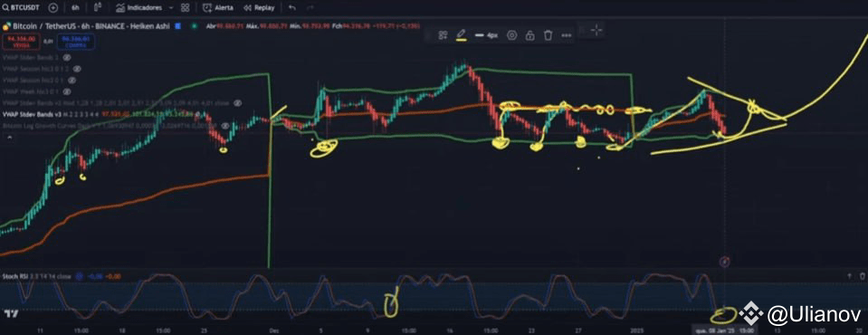Delete the selected drawing with trash icon

click(548, 35)
